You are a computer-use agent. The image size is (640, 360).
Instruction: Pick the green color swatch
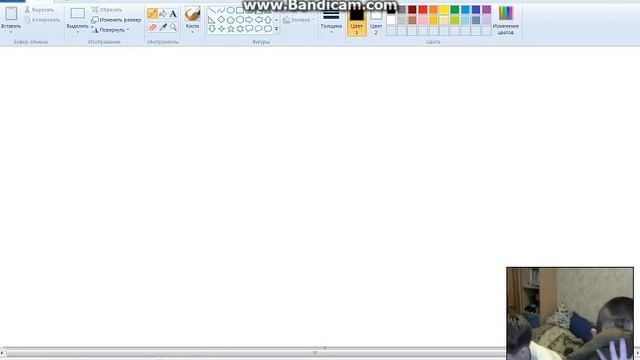455,10
